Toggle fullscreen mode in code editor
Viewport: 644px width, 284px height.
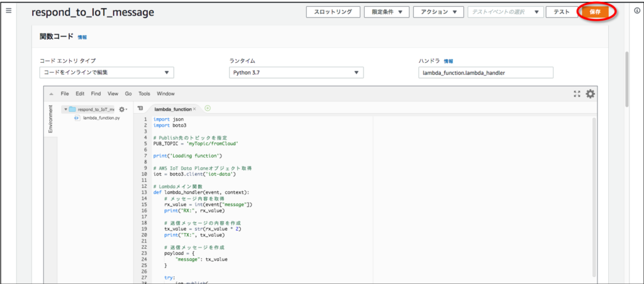(577, 94)
